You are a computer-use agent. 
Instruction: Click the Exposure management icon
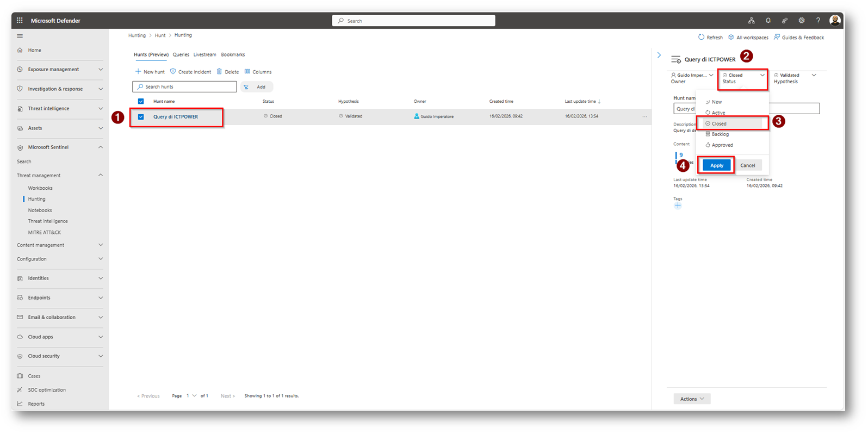click(x=20, y=70)
